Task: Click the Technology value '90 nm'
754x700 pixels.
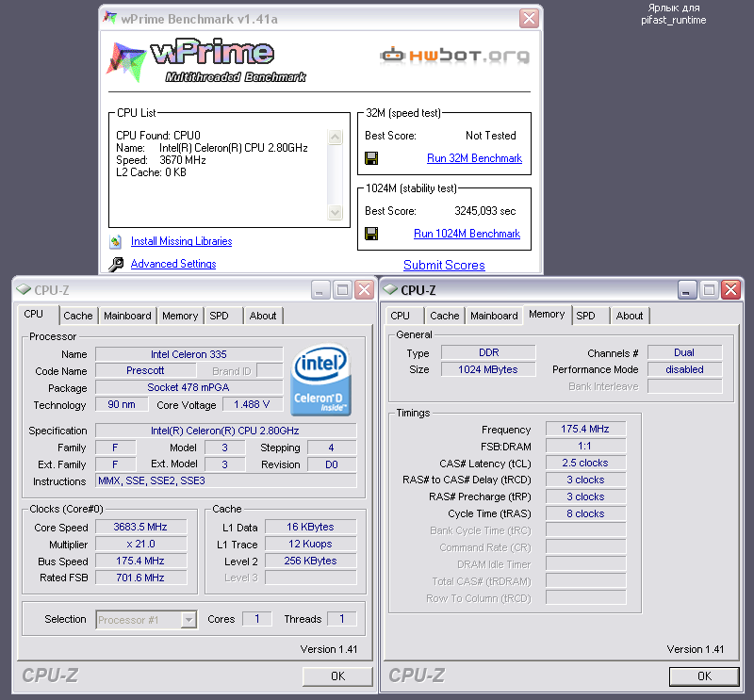Action: (x=122, y=404)
